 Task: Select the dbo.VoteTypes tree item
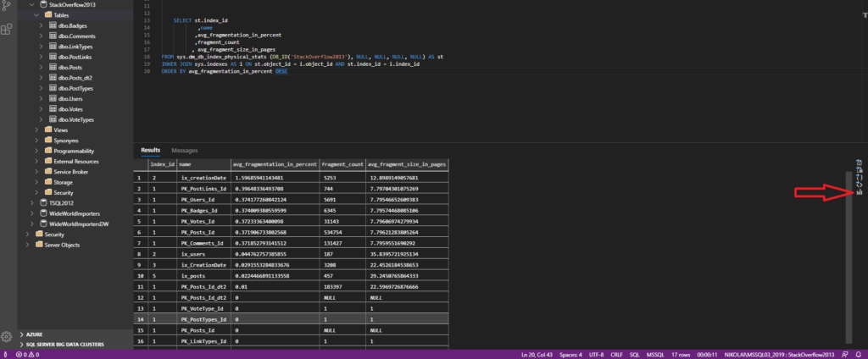[75, 119]
